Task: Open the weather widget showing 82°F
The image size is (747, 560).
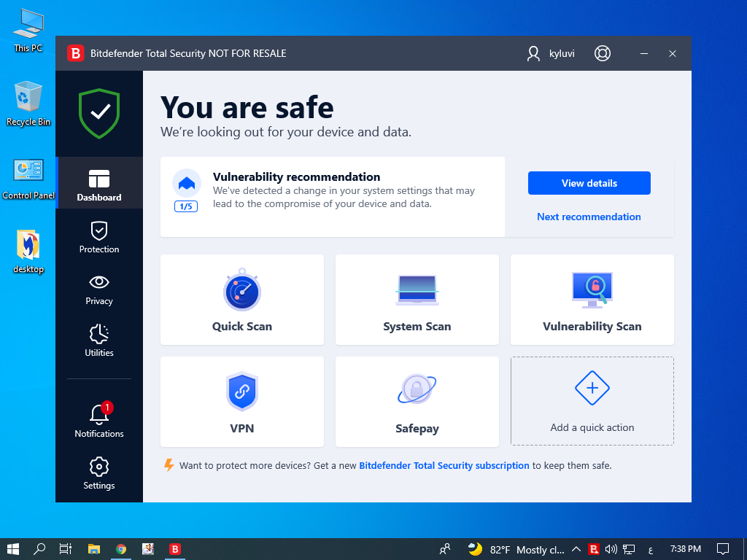Action: 516,549
